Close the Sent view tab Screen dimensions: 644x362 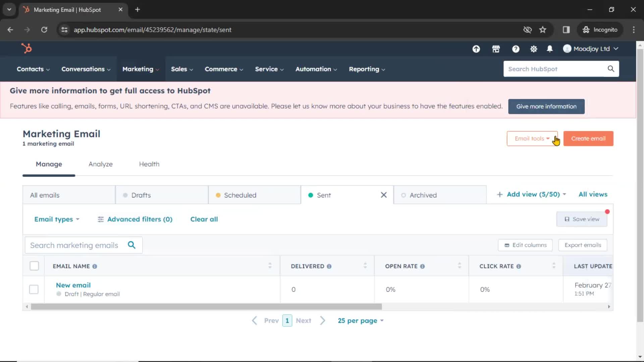click(x=384, y=195)
